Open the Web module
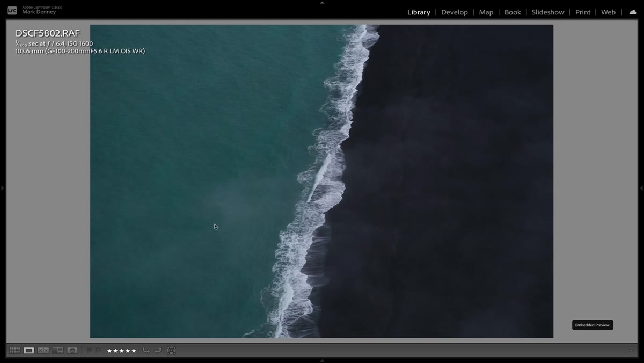The height and width of the screenshot is (363, 644). (x=608, y=12)
